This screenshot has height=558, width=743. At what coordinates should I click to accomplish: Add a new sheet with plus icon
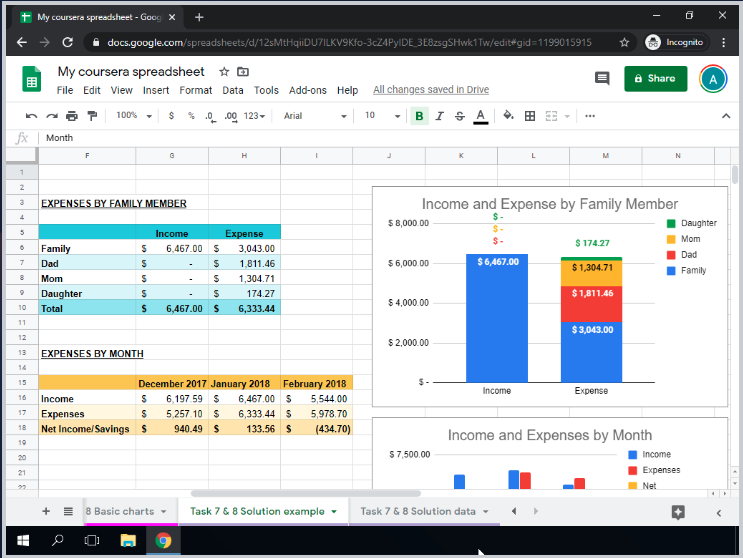tap(46, 511)
